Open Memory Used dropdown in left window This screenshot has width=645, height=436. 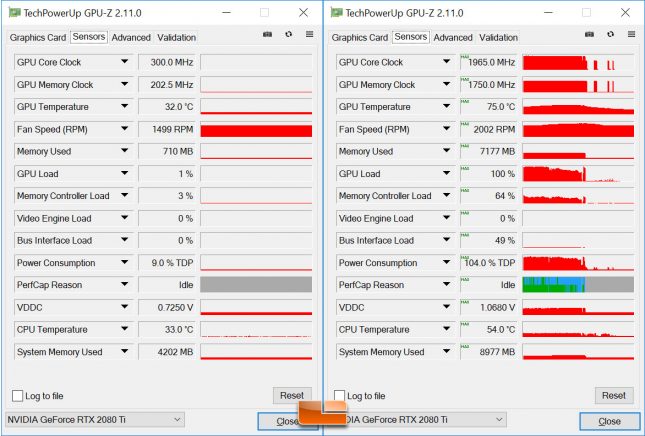[x=124, y=151]
